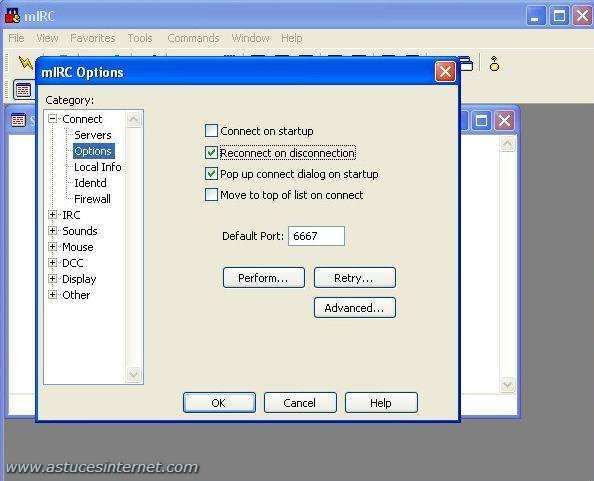The width and height of the screenshot is (594, 481).
Task: Open the Commands menu
Action: coord(193,38)
